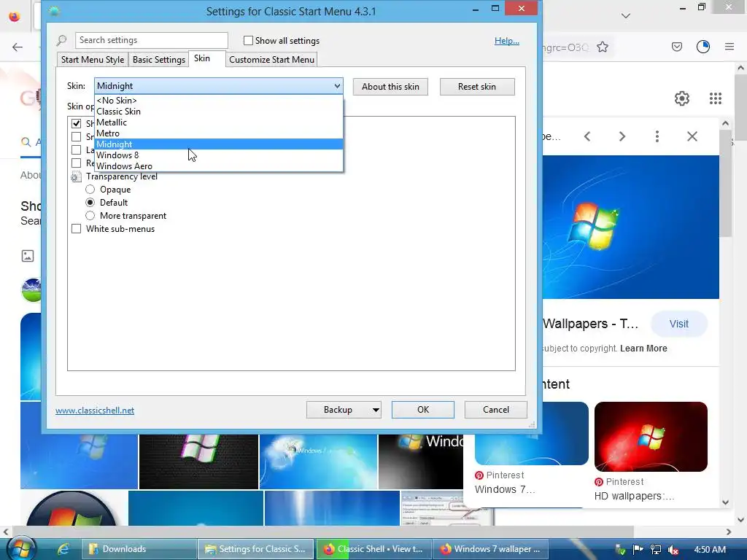
Task: Close the image preview panel
Action: [x=692, y=136]
